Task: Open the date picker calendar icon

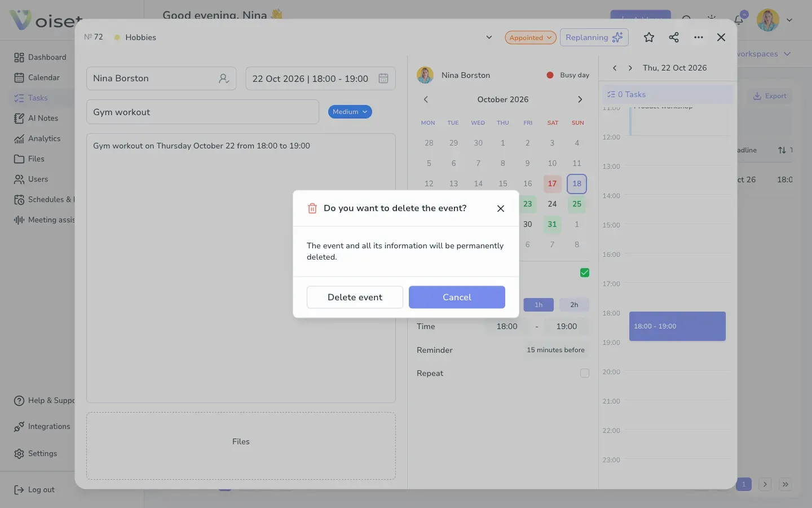Action: click(383, 78)
